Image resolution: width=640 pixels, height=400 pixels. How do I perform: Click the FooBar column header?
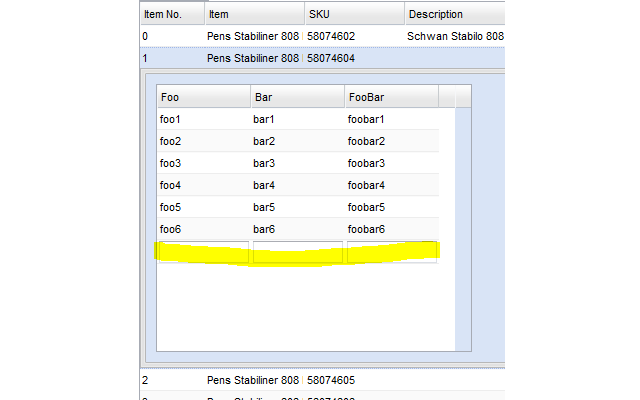tap(391, 97)
